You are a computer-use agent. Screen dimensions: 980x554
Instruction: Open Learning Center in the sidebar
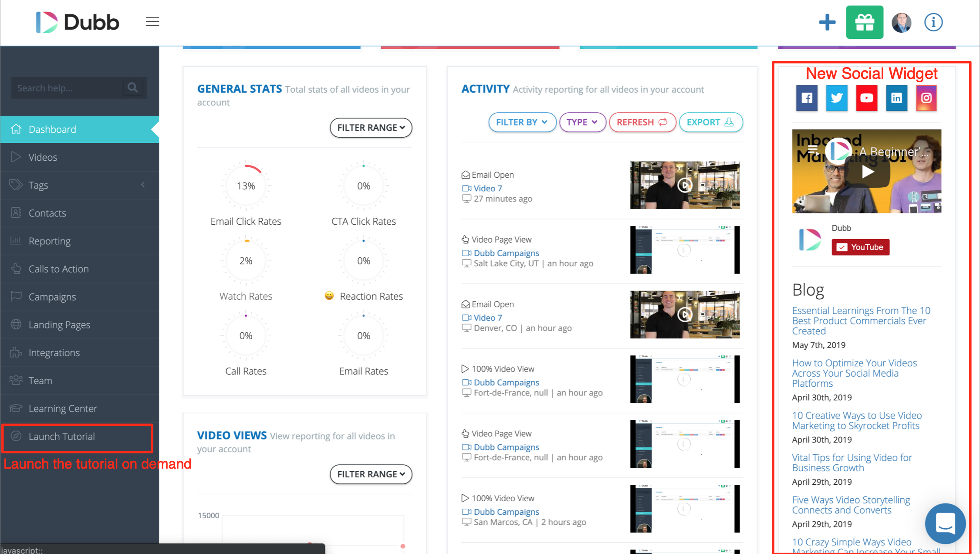click(x=80, y=408)
